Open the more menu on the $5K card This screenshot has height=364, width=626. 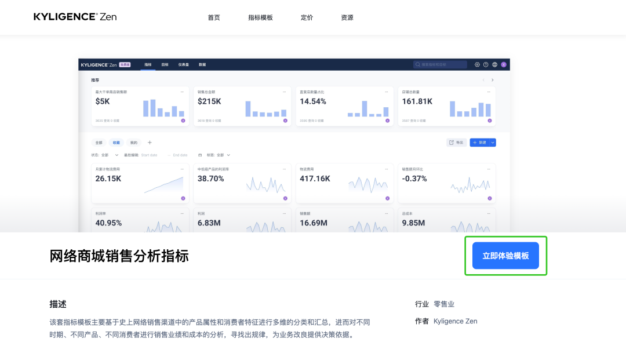coord(182,92)
